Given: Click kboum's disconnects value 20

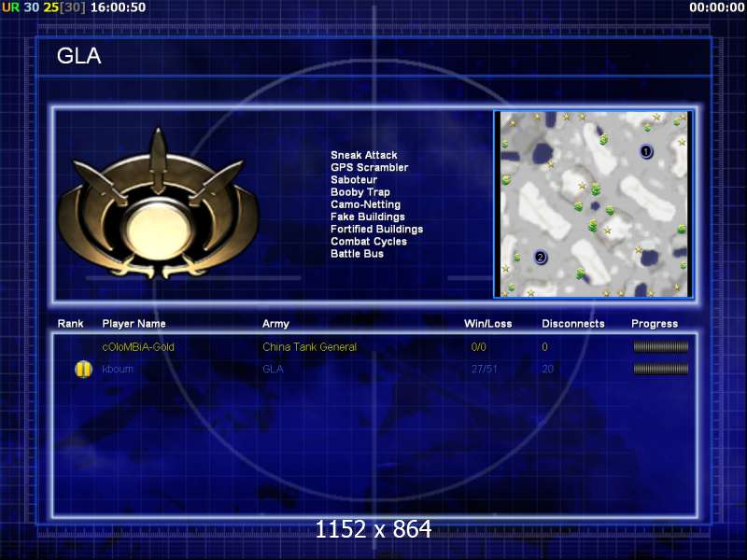Looking at the screenshot, I should point(548,369).
